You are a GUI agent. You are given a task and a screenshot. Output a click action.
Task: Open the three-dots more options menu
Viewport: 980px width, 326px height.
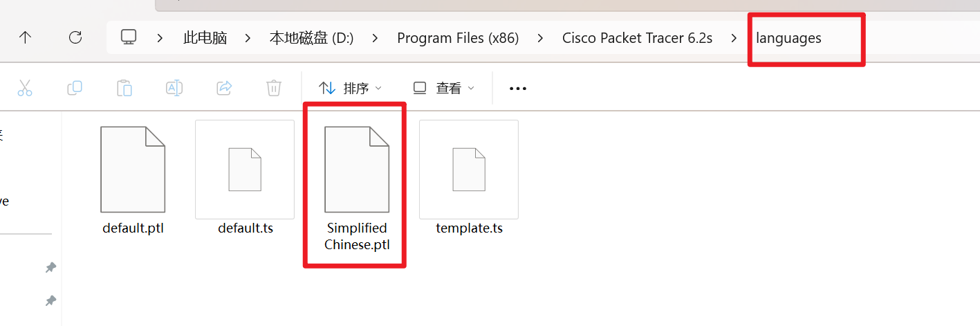pyautogui.click(x=518, y=89)
